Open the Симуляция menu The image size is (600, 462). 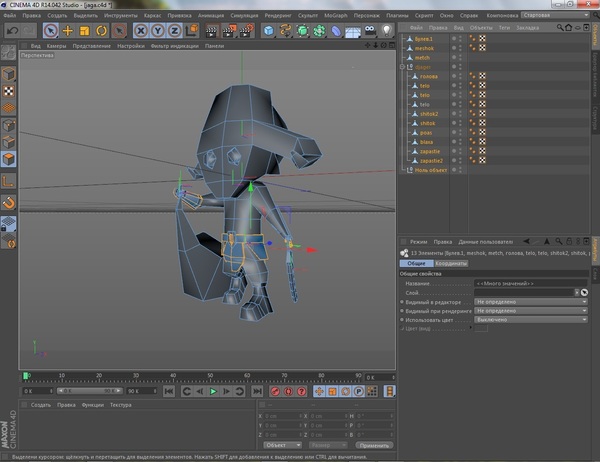tap(245, 17)
